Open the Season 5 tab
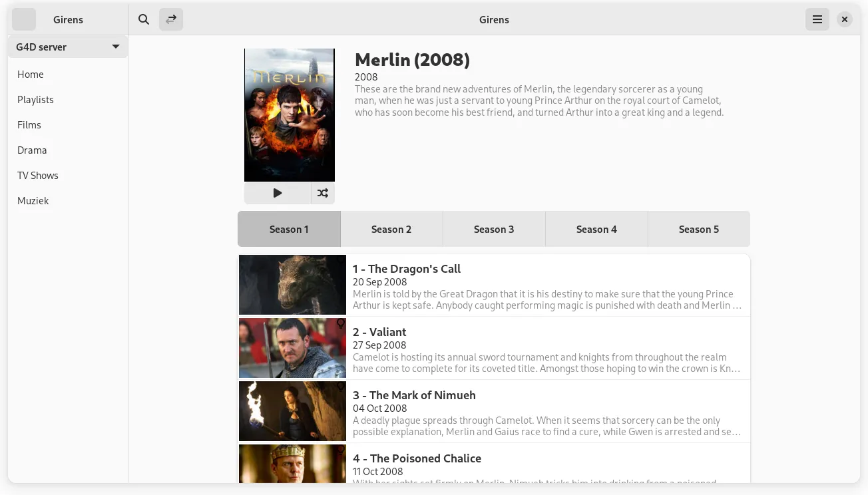The image size is (868, 495). click(698, 229)
